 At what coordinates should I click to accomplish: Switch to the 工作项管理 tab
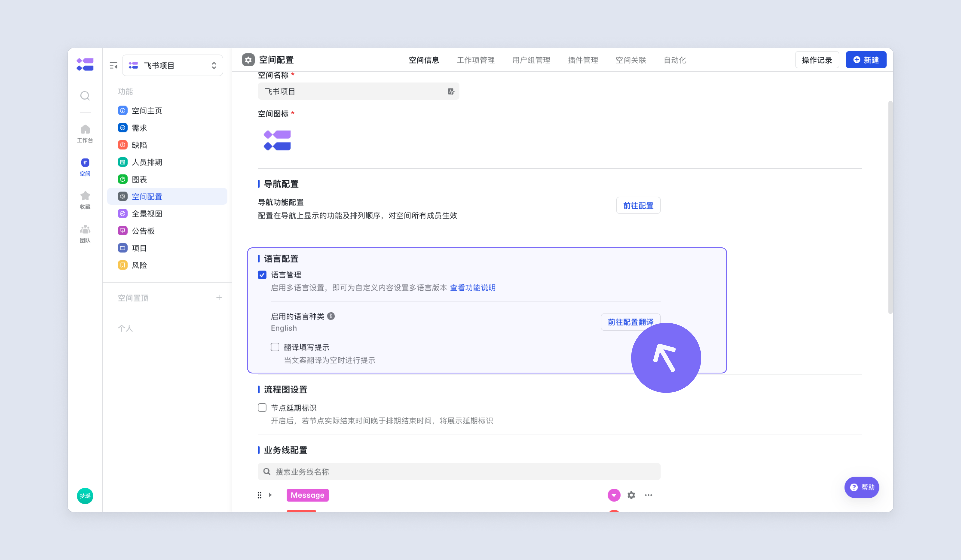click(x=475, y=60)
